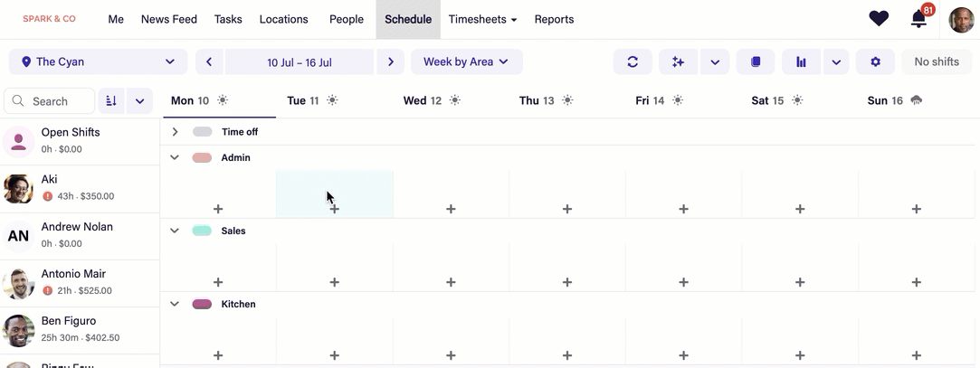Viewport: 980px width, 368px height.
Task: Open schedule settings gear icon
Action: [x=875, y=61]
